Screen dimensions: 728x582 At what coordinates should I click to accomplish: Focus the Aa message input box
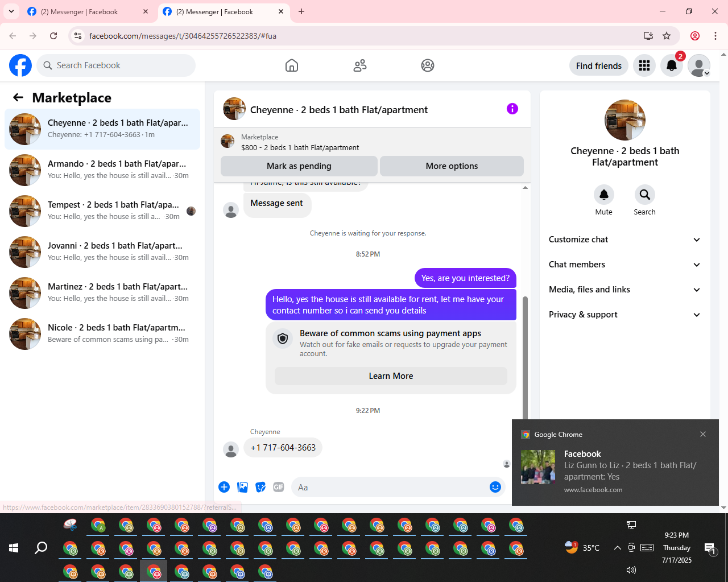[389, 487]
